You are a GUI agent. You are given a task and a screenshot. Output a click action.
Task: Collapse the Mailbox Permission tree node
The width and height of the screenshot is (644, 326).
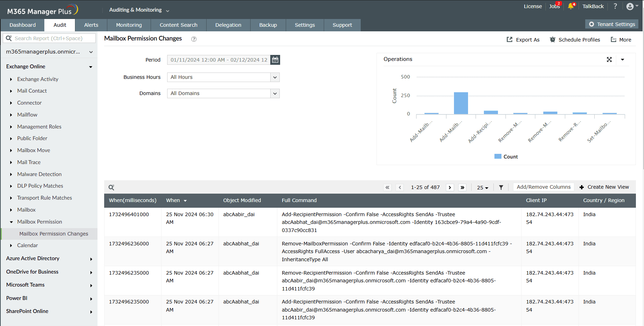[11, 222]
